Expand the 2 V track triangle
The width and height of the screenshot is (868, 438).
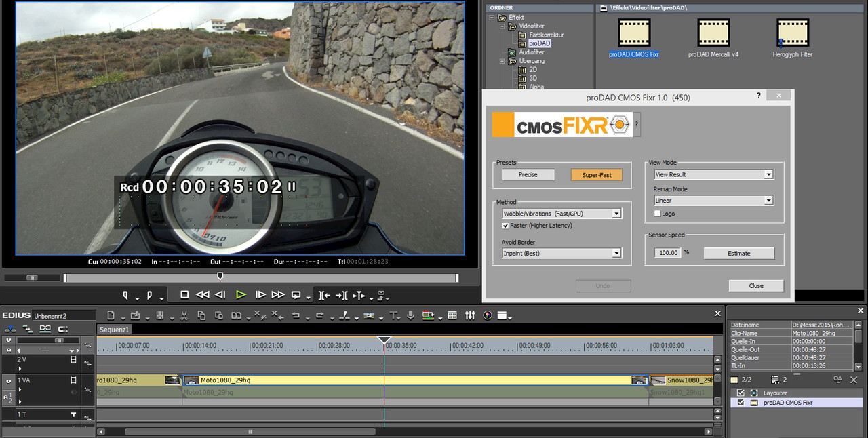(20, 368)
